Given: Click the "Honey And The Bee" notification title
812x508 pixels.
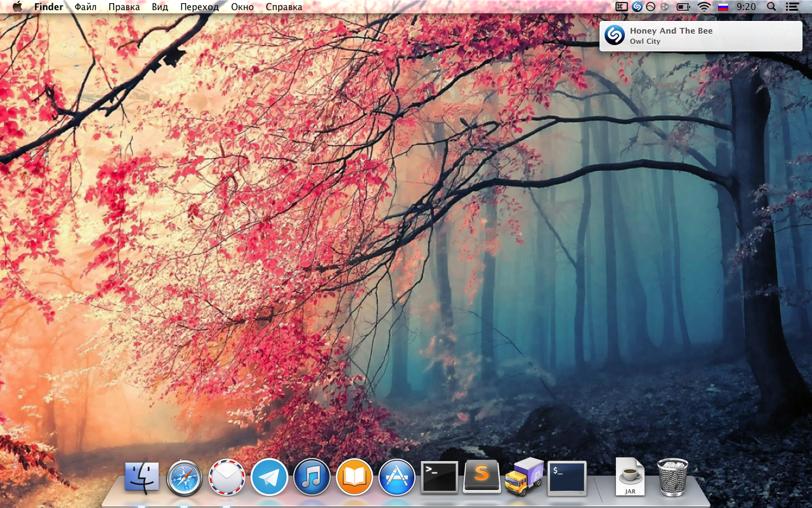Looking at the screenshot, I should pyautogui.click(x=671, y=30).
